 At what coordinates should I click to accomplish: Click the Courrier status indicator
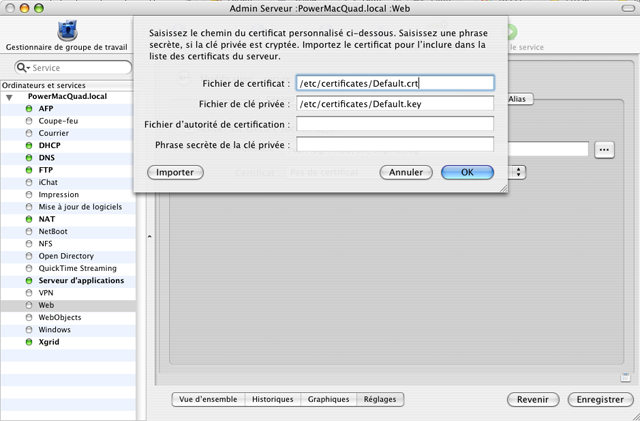tap(29, 133)
